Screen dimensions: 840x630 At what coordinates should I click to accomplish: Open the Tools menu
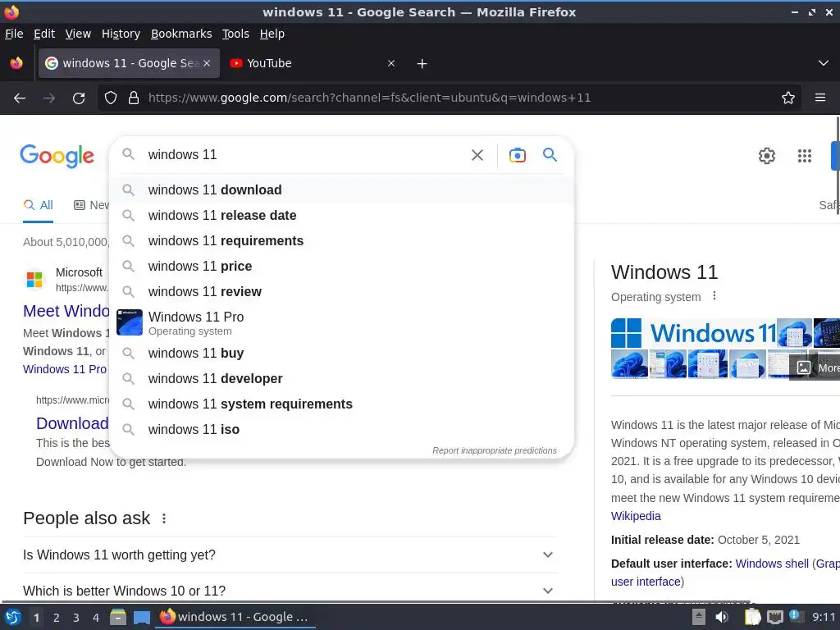click(235, 34)
